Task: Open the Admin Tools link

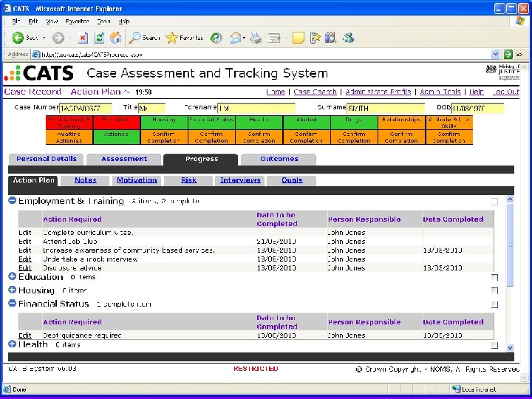Action: (440, 92)
